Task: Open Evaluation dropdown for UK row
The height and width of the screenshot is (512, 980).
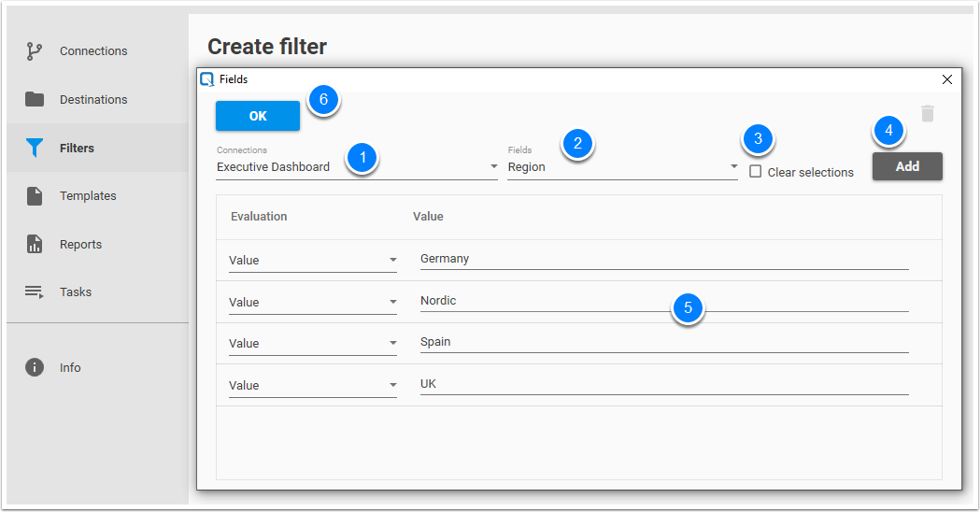Action: pos(313,385)
